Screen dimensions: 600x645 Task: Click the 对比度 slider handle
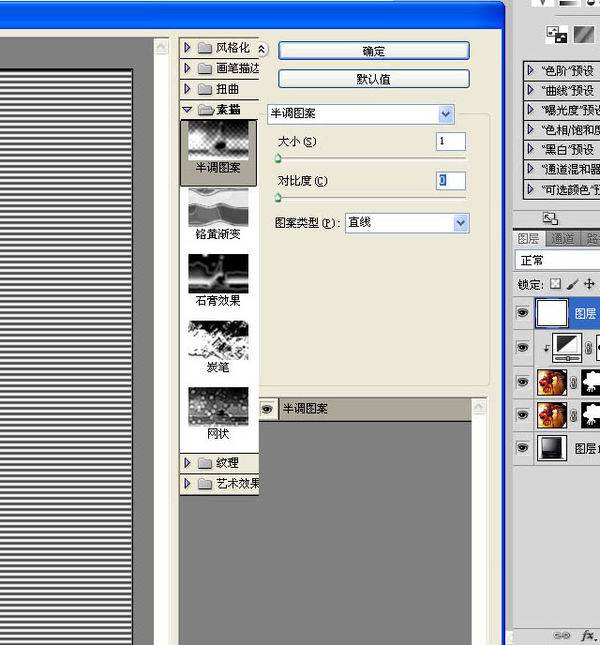click(278, 197)
